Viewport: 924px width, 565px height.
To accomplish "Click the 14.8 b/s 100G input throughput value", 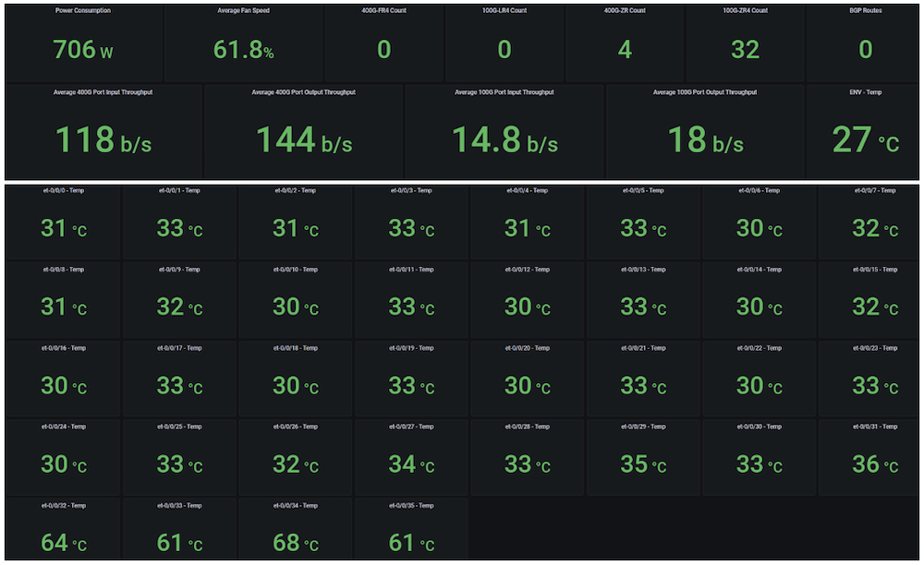I will click(504, 140).
